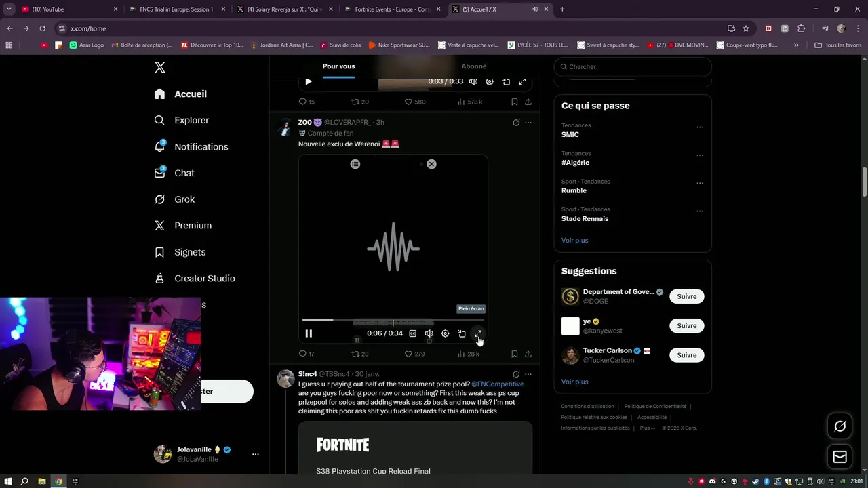868x488 pixels.
Task: Reply to the ZOO post
Action: tap(307, 354)
